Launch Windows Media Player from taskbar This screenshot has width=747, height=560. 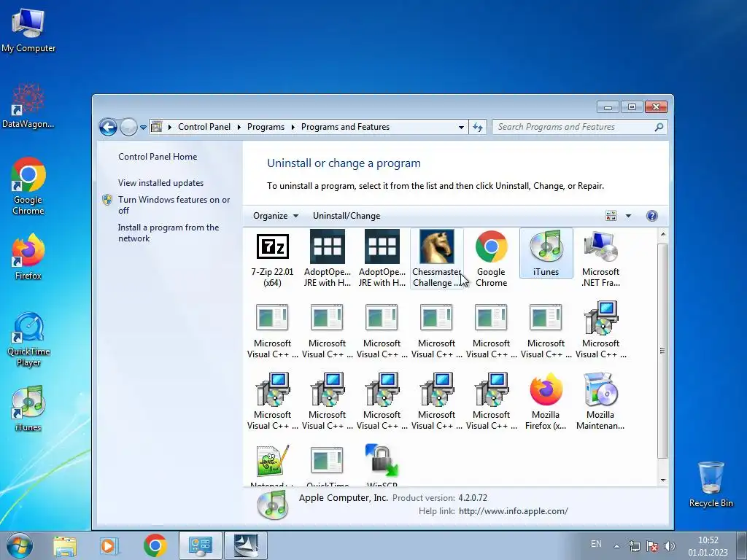[x=109, y=545]
